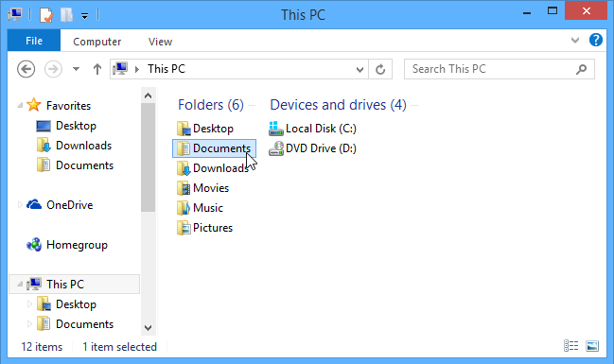Expand Desktop under This PC
This screenshot has width=614, height=364.
tap(29, 304)
